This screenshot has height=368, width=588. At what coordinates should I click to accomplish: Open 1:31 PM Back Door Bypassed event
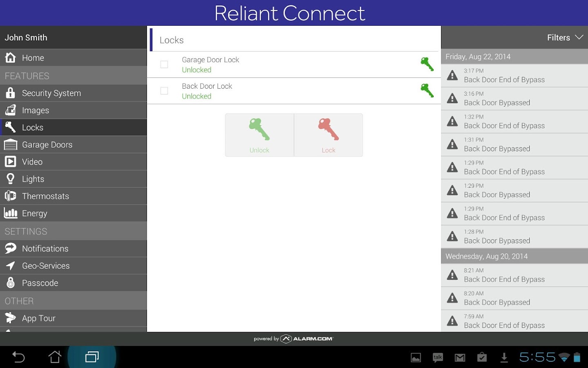[x=514, y=144]
